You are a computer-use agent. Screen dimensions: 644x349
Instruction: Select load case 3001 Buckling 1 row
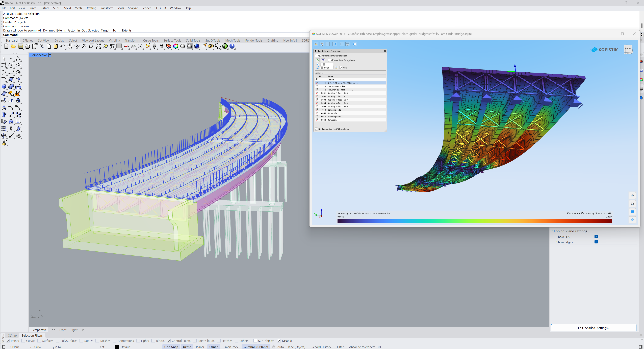[350, 93]
